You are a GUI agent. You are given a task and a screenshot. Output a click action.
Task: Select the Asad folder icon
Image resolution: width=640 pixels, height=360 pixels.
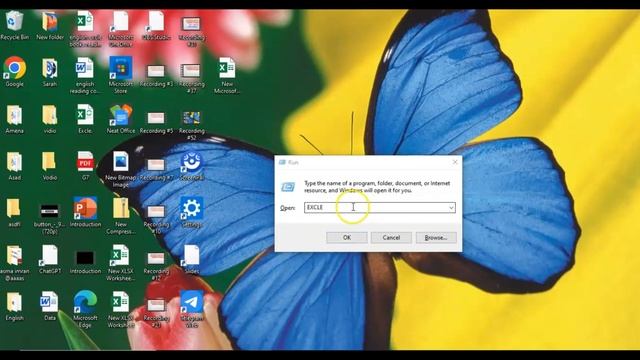[x=15, y=166]
